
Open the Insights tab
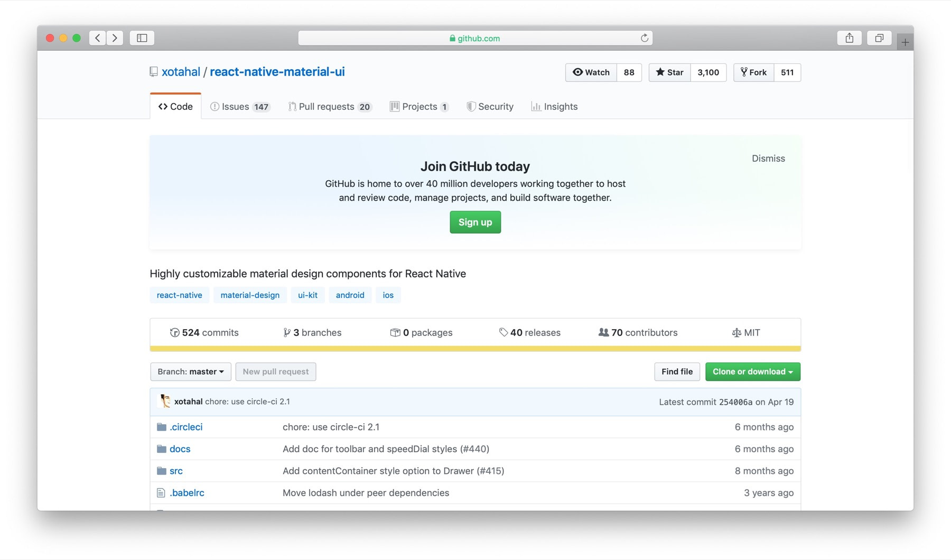(x=554, y=106)
